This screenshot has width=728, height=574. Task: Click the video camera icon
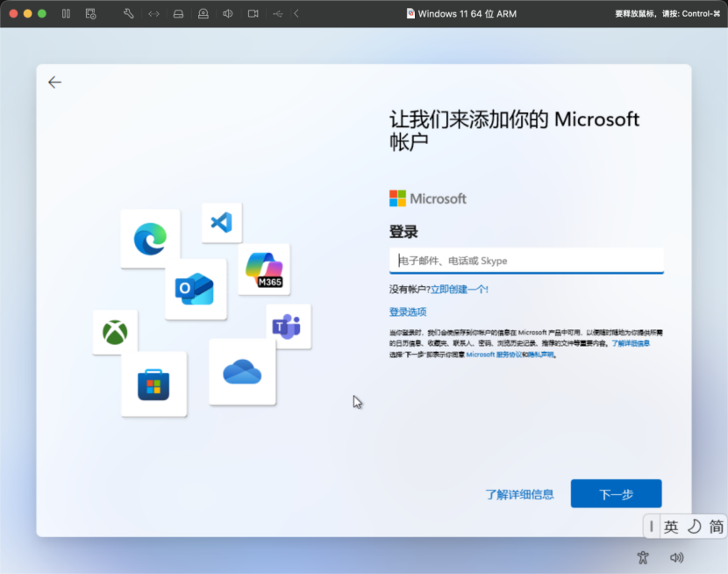tap(253, 13)
